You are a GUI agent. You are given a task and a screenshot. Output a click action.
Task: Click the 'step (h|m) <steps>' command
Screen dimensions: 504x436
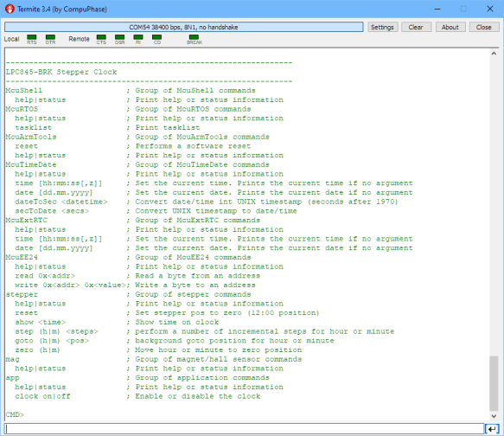click(x=56, y=331)
